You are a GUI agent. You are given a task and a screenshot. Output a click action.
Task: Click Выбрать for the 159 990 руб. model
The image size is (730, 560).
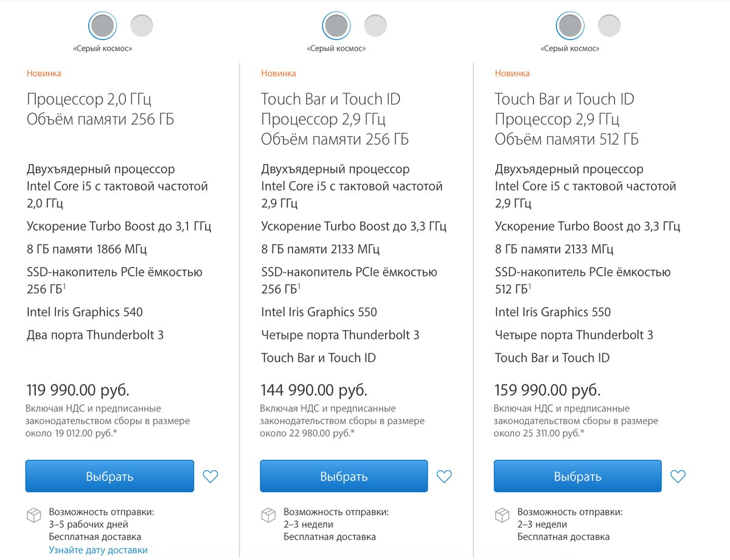click(x=577, y=476)
